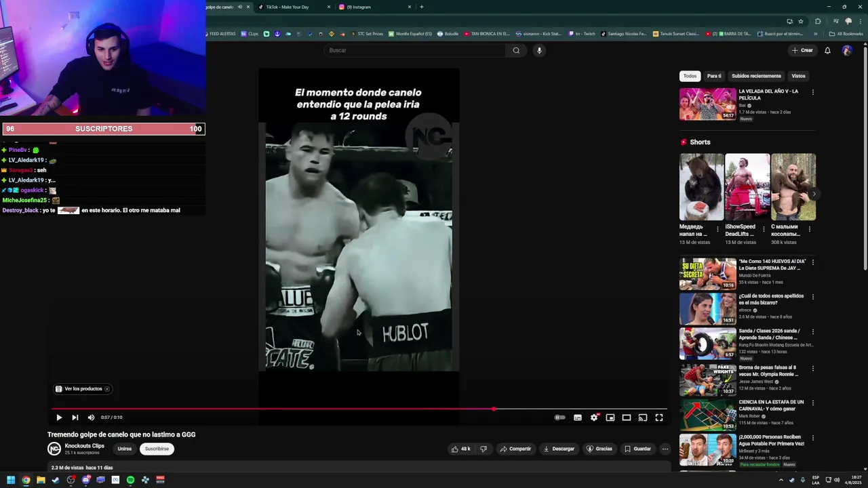Mute the video volume speaker icon
The image size is (868, 488).
[91, 418]
